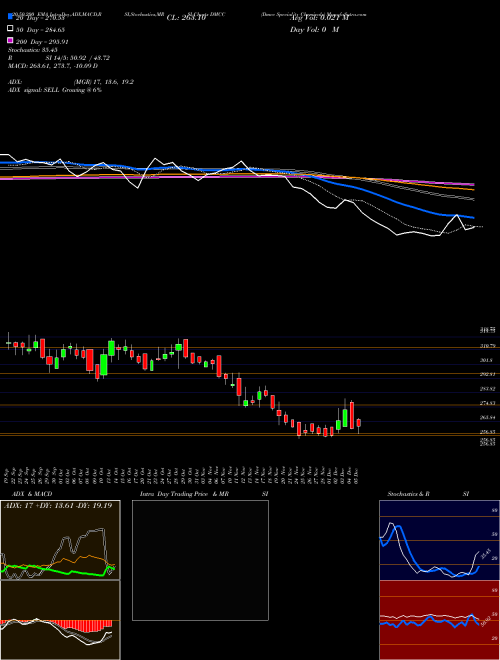
Task: Click the last red candlestick on the chart
Action: pyautogui.click(x=359, y=423)
